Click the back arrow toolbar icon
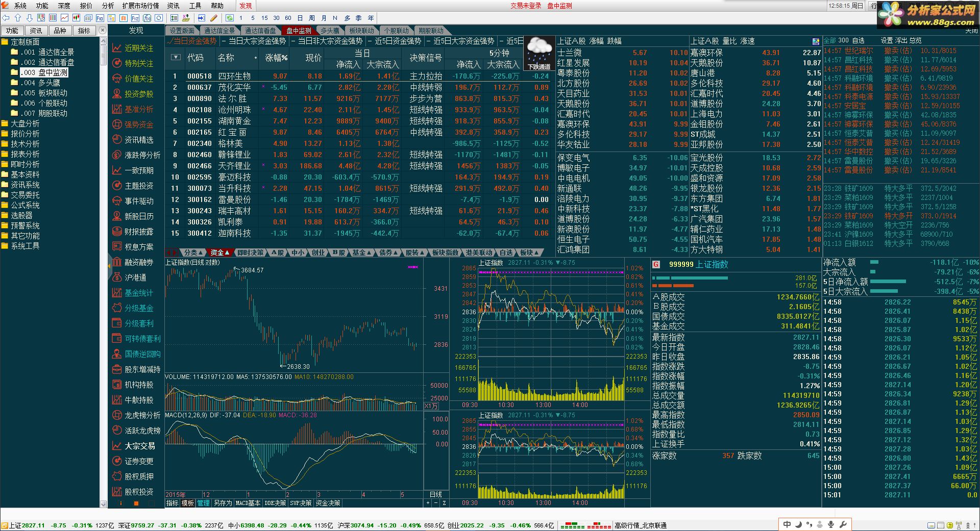 (x=6, y=18)
